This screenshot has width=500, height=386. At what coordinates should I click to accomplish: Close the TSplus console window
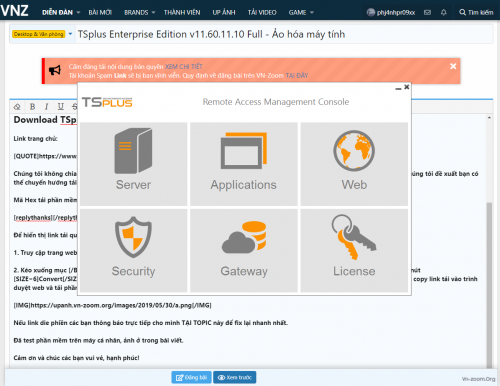pos(407,87)
